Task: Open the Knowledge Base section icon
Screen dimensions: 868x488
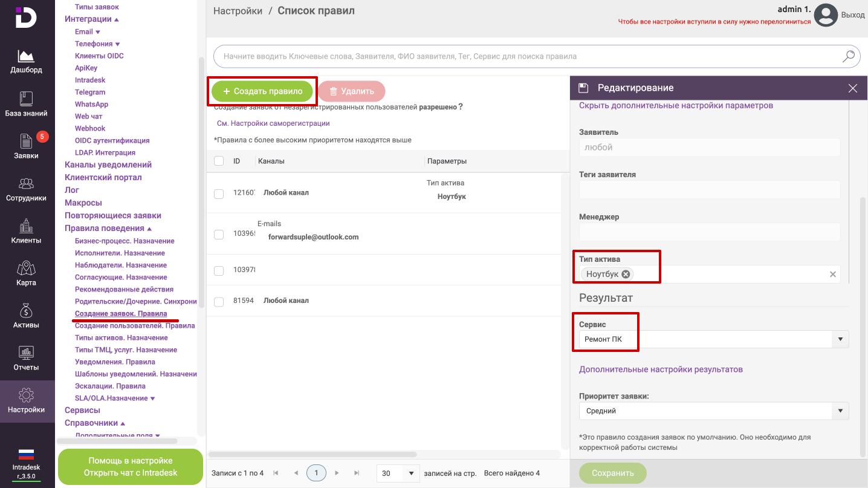Action: tap(26, 103)
